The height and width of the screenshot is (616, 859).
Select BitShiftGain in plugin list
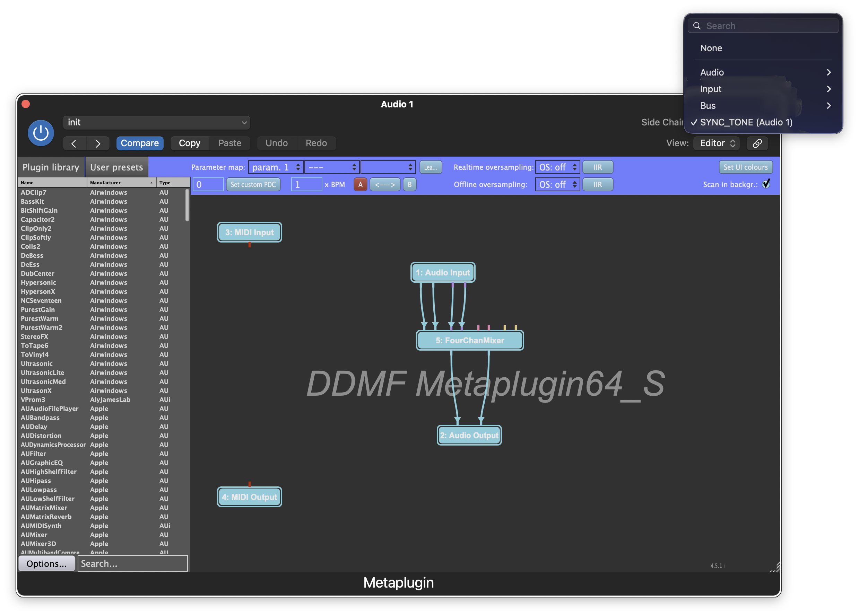102,210
